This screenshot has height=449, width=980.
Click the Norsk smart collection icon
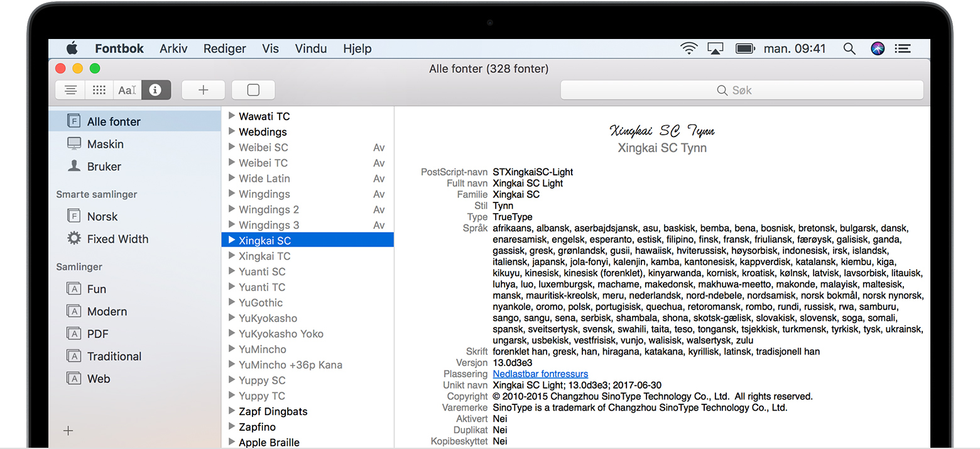click(x=74, y=216)
